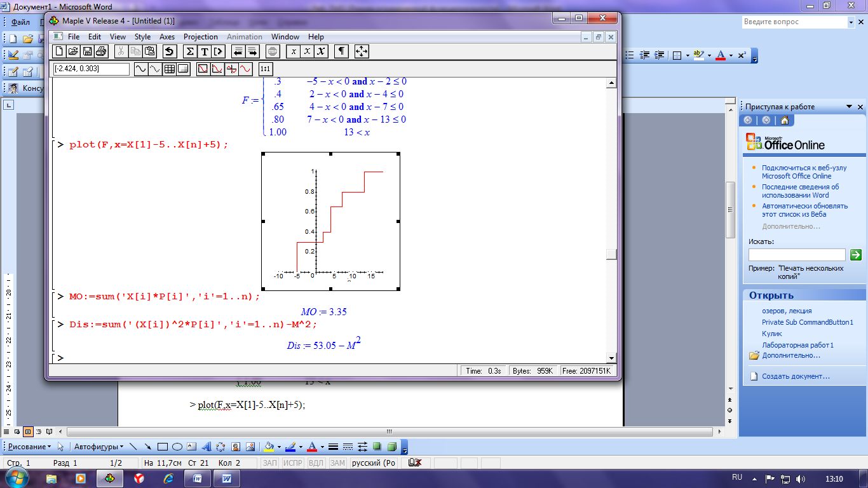Select the drawing Oval tool
This screenshot has height=488, width=868.
click(178, 447)
